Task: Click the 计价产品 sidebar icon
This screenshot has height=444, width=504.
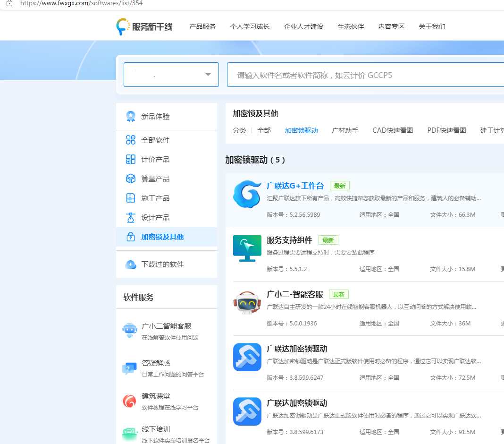Action: pos(131,159)
